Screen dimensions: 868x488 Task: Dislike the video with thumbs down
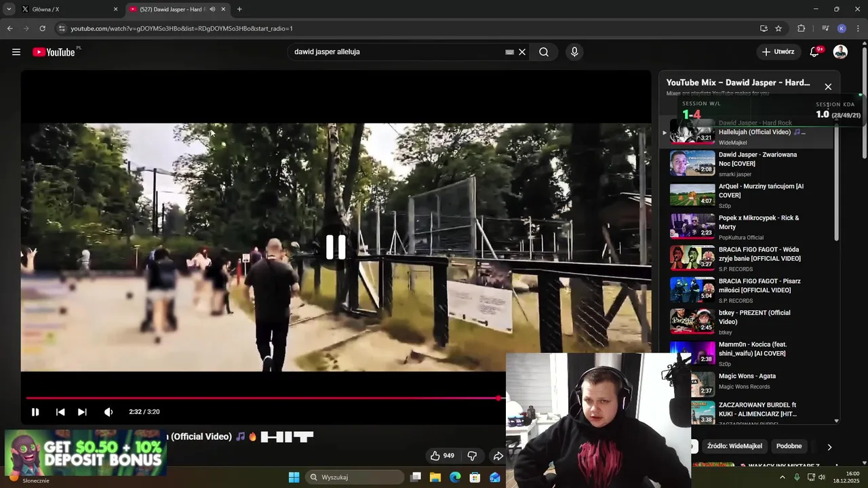click(x=472, y=456)
